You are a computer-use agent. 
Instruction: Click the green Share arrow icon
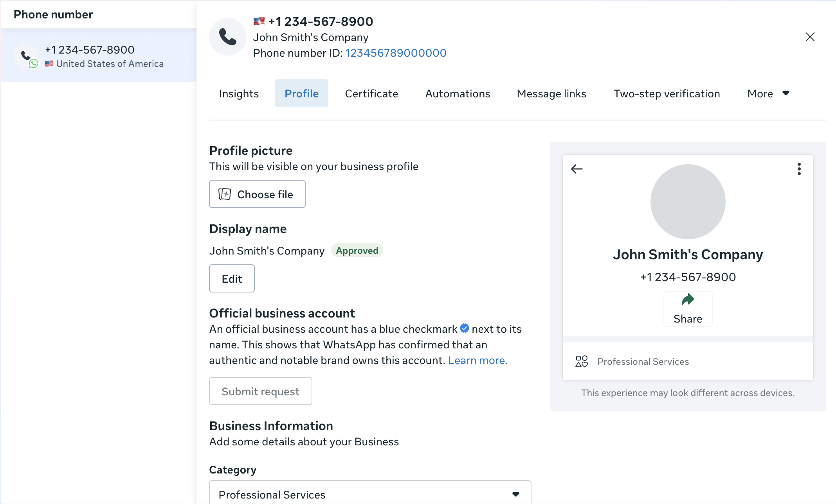[688, 300]
